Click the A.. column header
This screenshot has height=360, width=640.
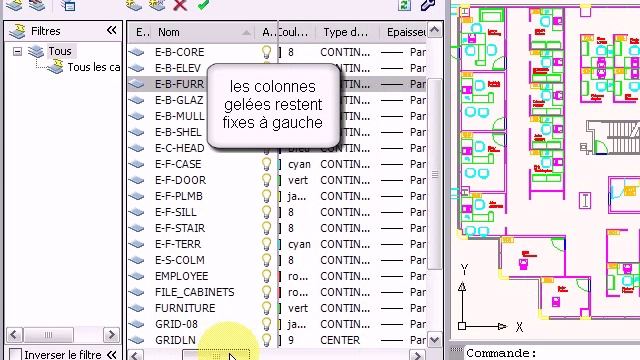coord(267,32)
